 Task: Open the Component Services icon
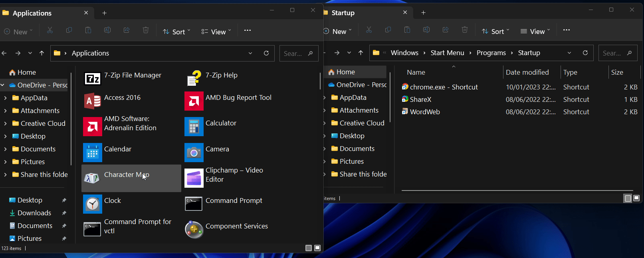[x=194, y=230]
